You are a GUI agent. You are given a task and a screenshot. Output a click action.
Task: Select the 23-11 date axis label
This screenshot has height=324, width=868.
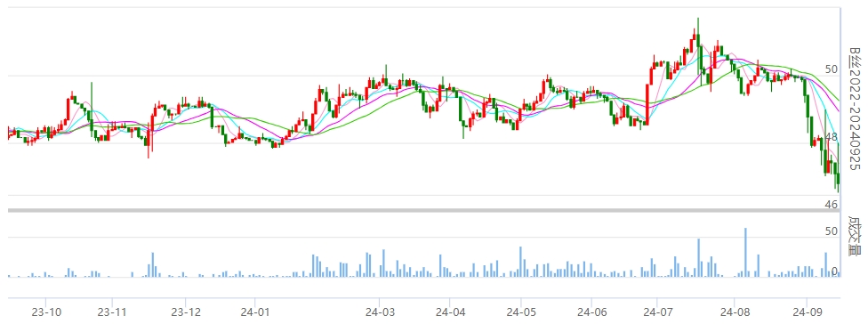click(112, 311)
